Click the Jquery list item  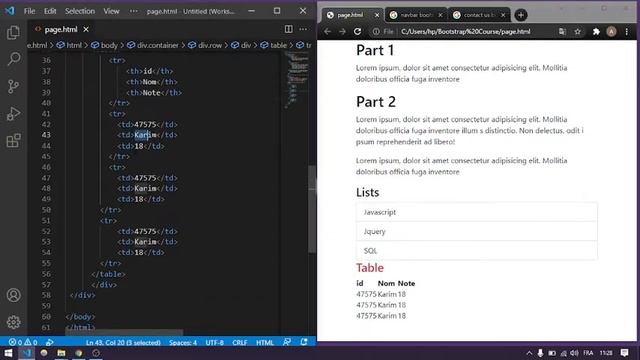(476, 231)
